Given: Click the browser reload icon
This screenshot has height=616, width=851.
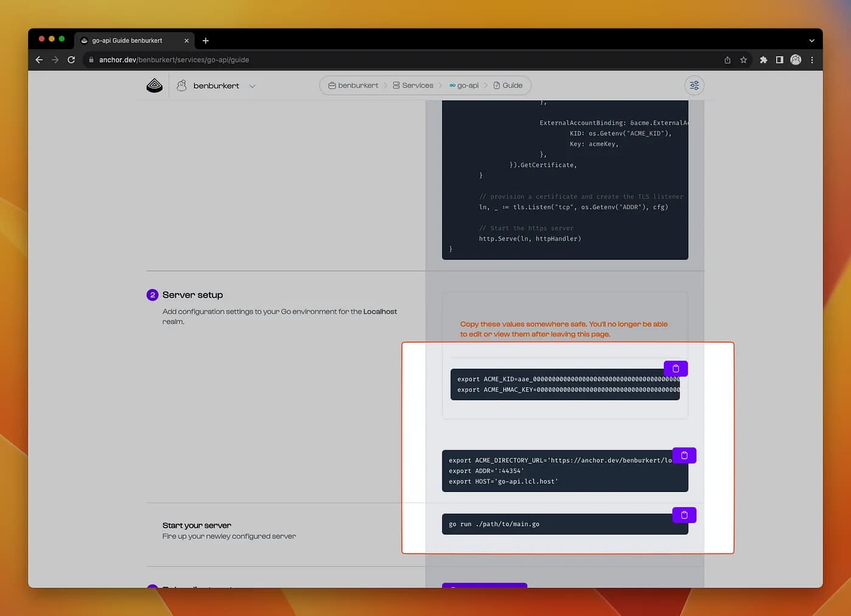Looking at the screenshot, I should click(x=71, y=60).
